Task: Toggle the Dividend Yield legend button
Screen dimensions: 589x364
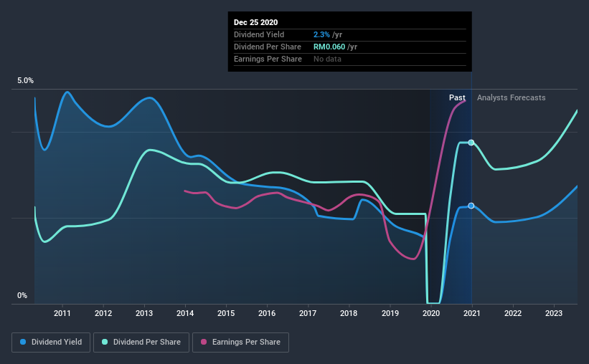Action: tap(51, 343)
